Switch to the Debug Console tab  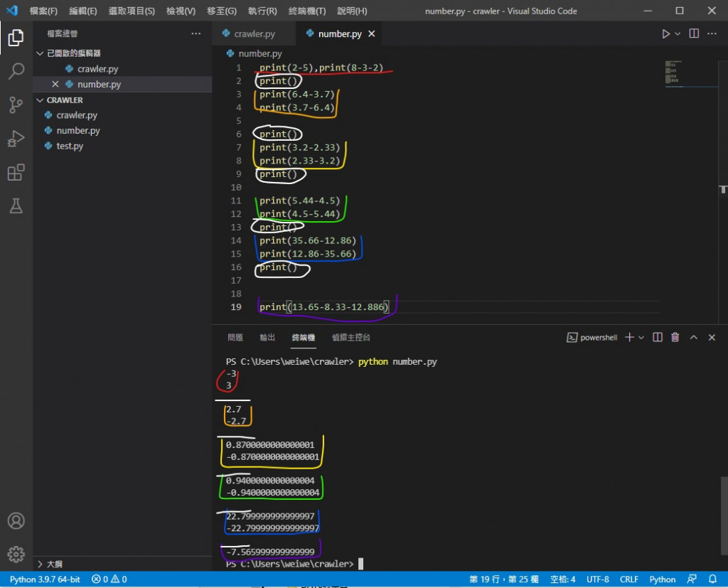pyautogui.click(x=351, y=338)
